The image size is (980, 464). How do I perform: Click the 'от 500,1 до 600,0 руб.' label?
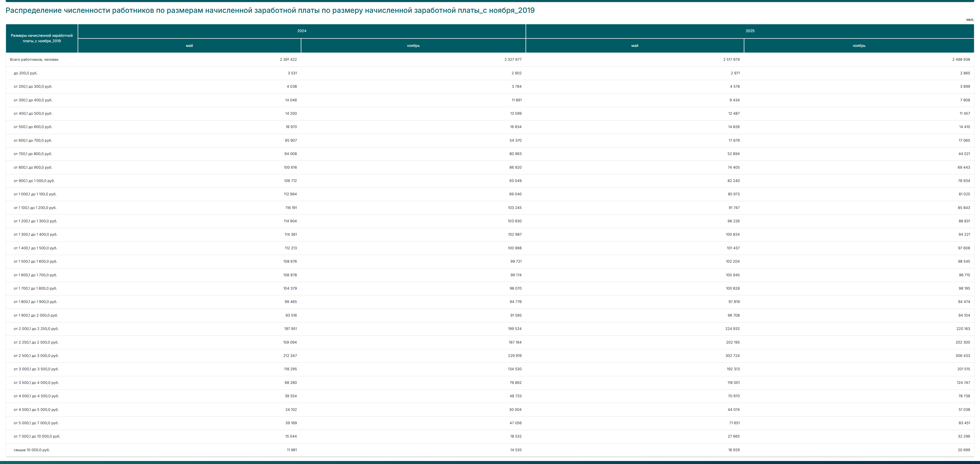pyautogui.click(x=33, y=127)
